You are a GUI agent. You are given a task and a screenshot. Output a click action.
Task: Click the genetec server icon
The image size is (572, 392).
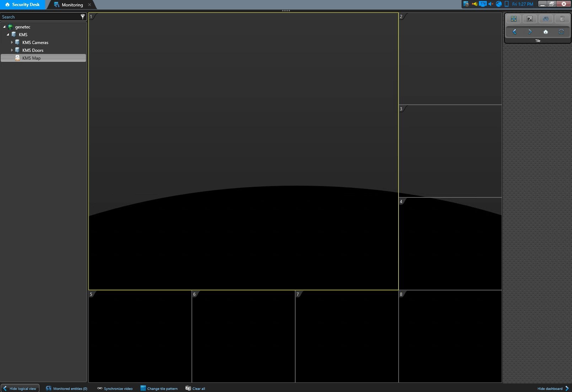[x=10, y=27]
